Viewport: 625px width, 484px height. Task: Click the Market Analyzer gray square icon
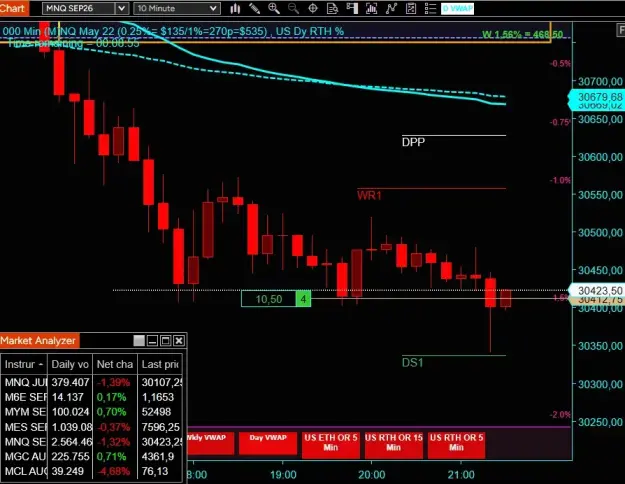tap(139, 340)
